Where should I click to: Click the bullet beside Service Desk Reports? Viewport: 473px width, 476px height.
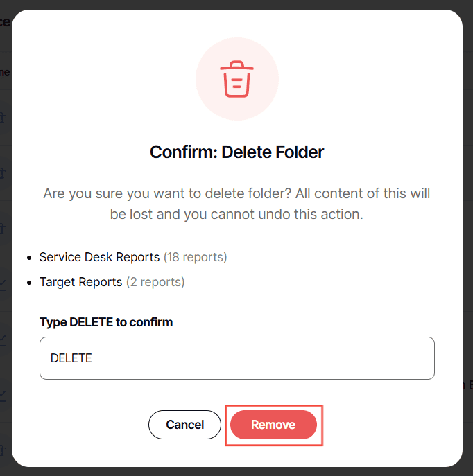[29, 258]
